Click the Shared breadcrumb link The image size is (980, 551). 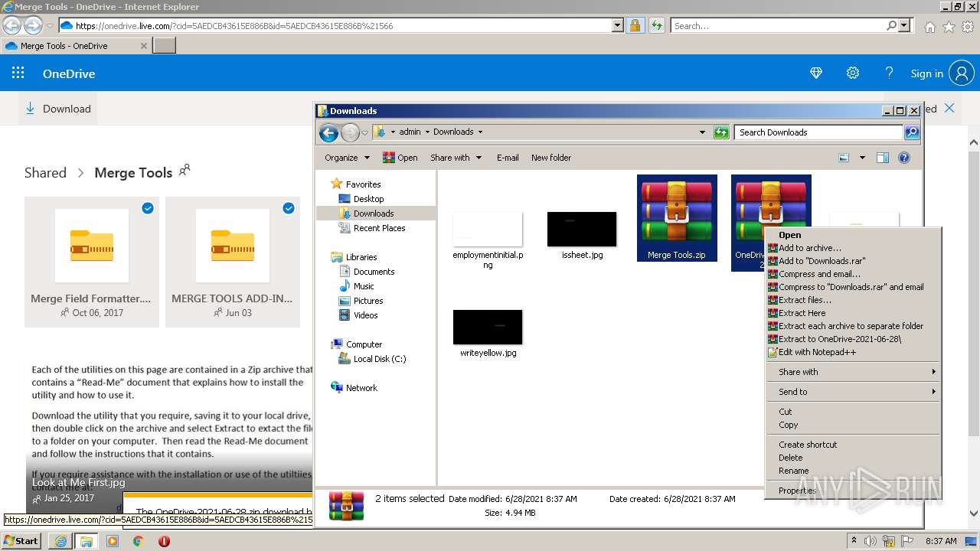[45, 172]
